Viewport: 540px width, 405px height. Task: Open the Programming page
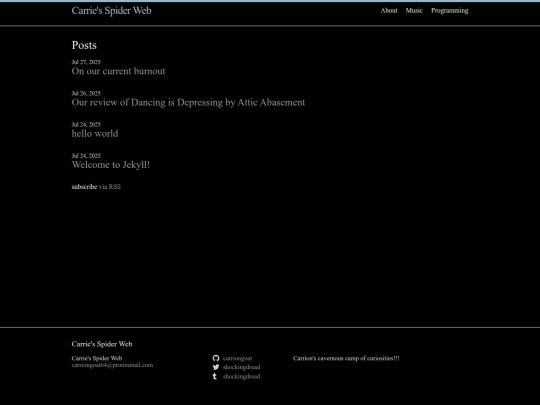click(449, 11)
